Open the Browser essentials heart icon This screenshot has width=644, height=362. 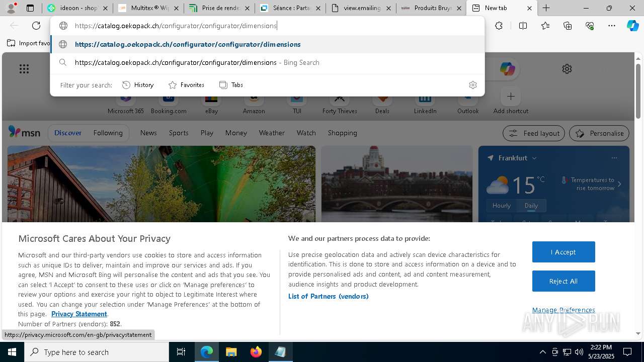tap(590, 26)
